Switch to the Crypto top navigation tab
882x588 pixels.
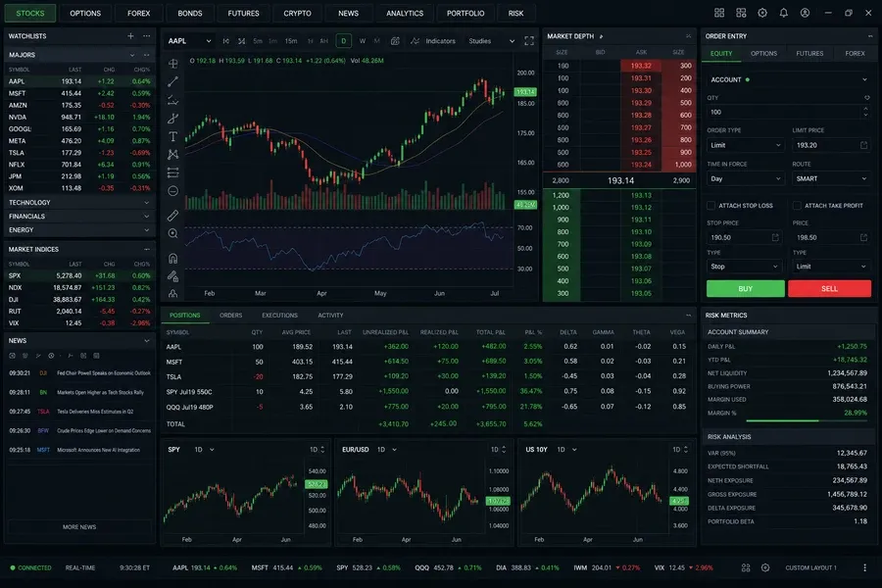(x=297, y=13)
